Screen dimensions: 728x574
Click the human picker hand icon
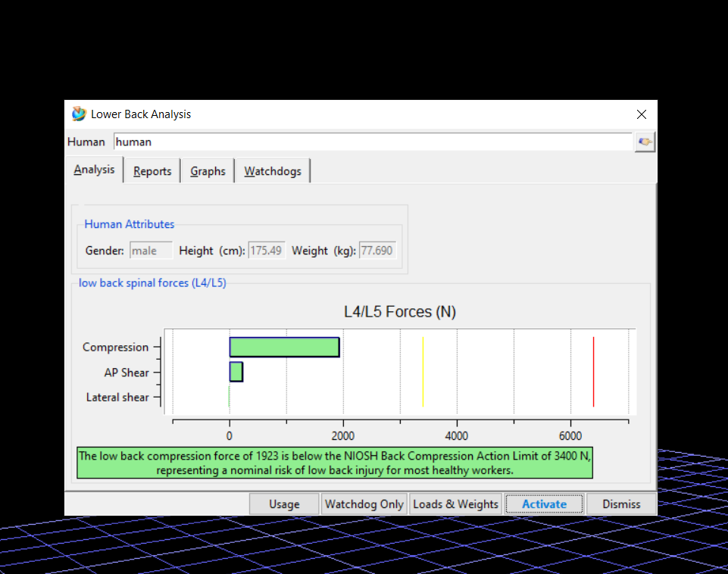point(645,142)
